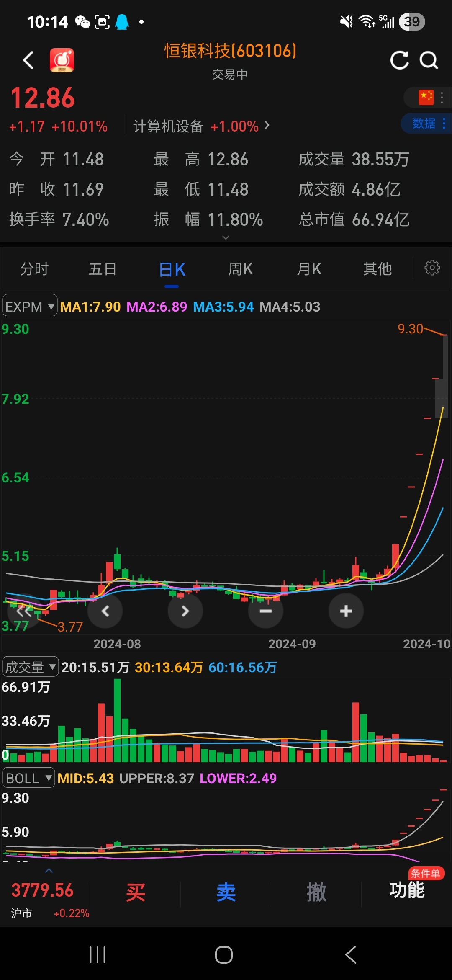Image resolution: width=452 pixels, height=980 pixels.
Task: Tap the China flag market icon
Action: tap(426, 98)
